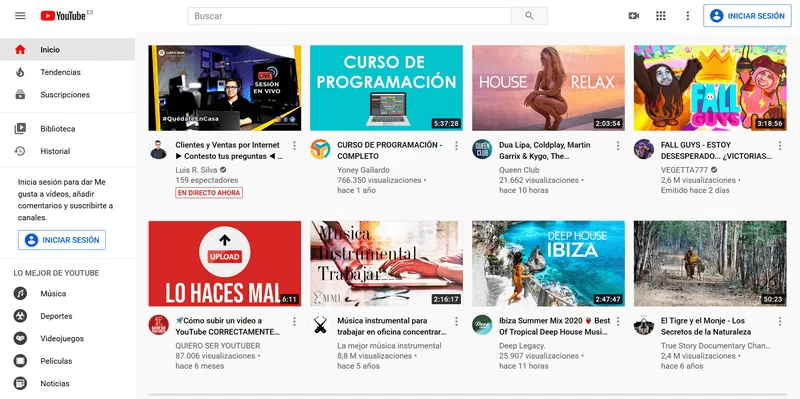Open the Deep House Ibiza video thumbnail
Screen dimensions: 800x399
(548, 263)
